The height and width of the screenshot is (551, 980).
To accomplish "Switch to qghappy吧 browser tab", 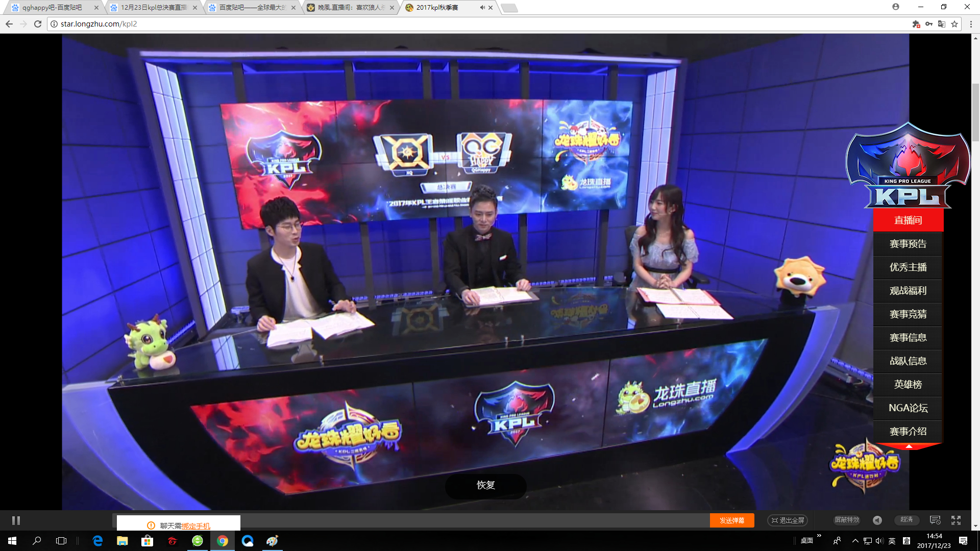I will [x=51, y=8].
